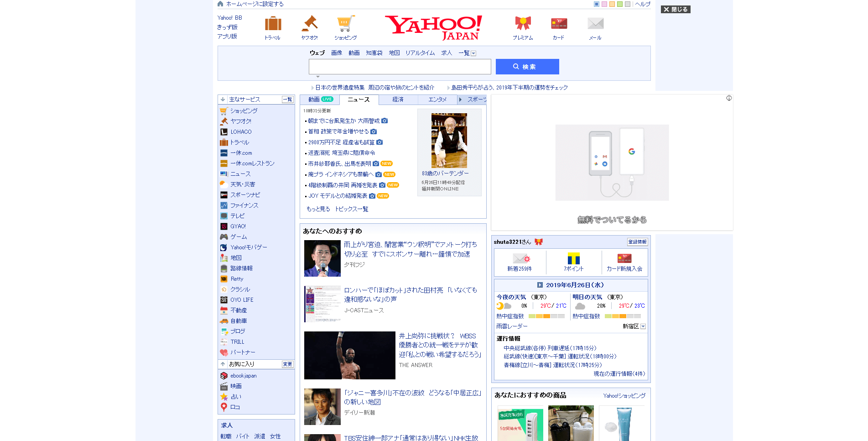Click the 登録情報 button

tap(637, 242)
